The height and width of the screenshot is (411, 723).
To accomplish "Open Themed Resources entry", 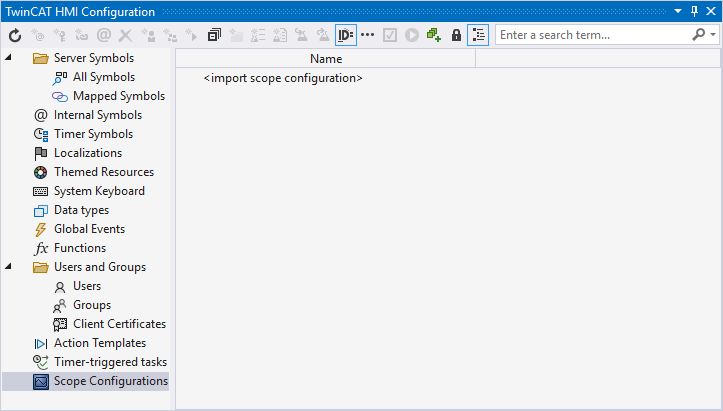I will point(104,172).
